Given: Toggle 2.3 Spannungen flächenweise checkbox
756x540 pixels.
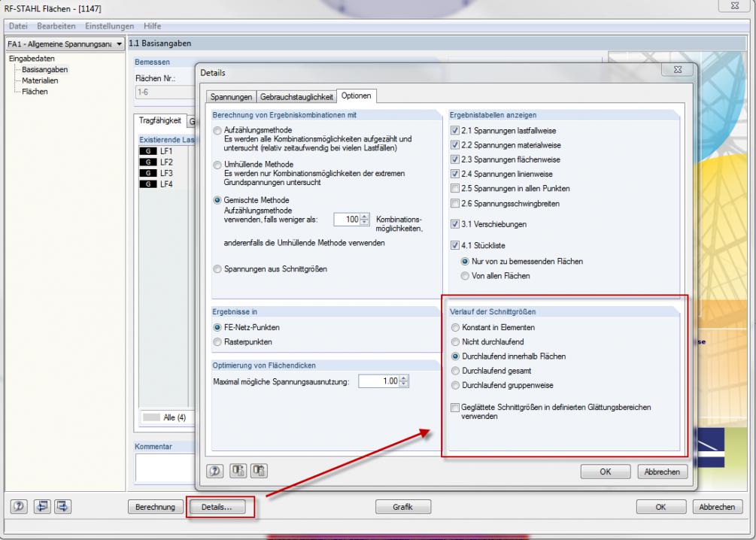Looking at the screenshot, I should [454, 159].
